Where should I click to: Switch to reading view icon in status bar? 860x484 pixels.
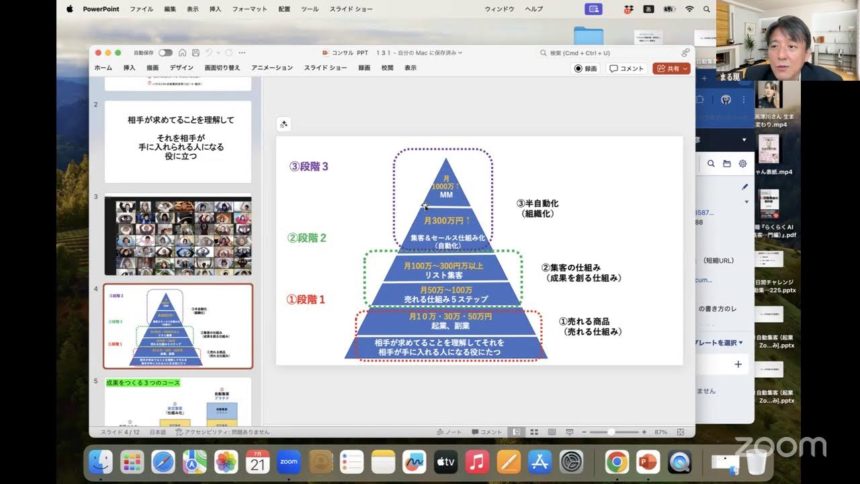click(x=550, y=432)
